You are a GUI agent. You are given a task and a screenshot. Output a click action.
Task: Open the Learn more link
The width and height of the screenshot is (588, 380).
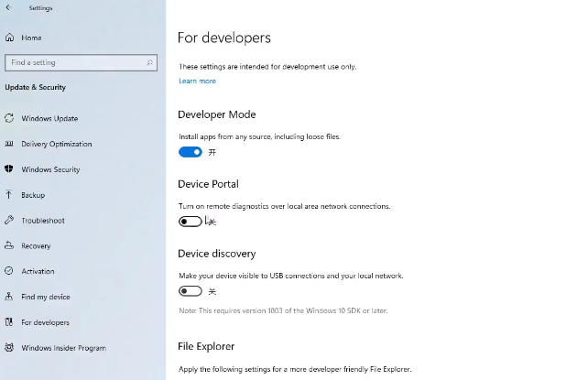click(197, 81)
